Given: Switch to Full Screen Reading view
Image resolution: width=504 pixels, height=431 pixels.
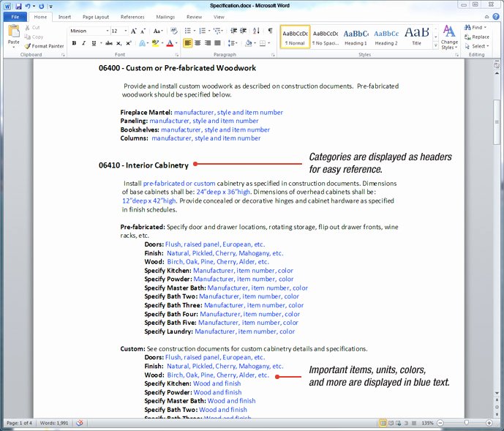Looking at the screenshot, I should point(391,423).
